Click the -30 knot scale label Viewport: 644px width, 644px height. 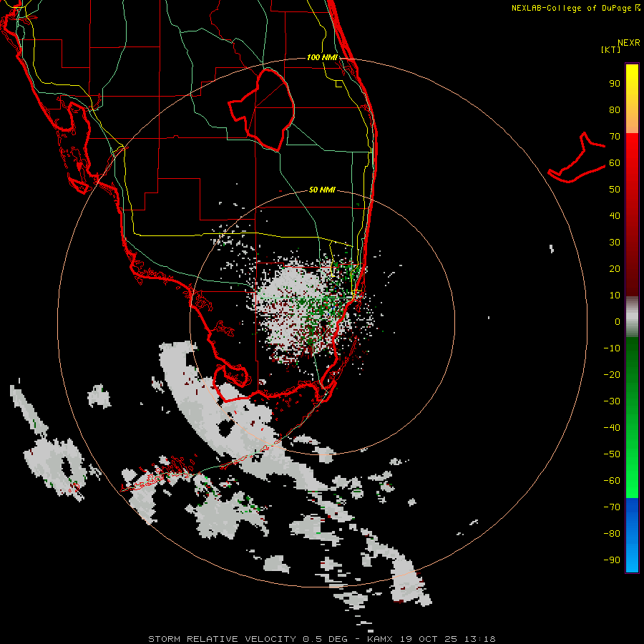612,401
